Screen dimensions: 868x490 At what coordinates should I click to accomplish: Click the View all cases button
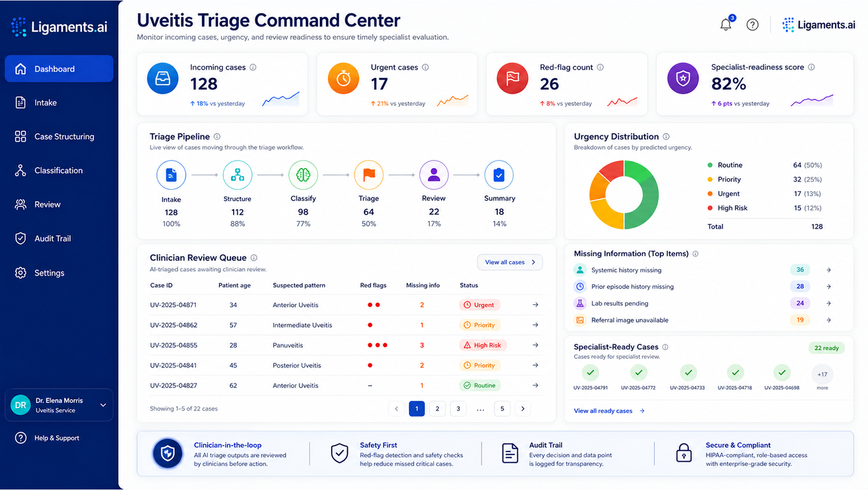510,262
